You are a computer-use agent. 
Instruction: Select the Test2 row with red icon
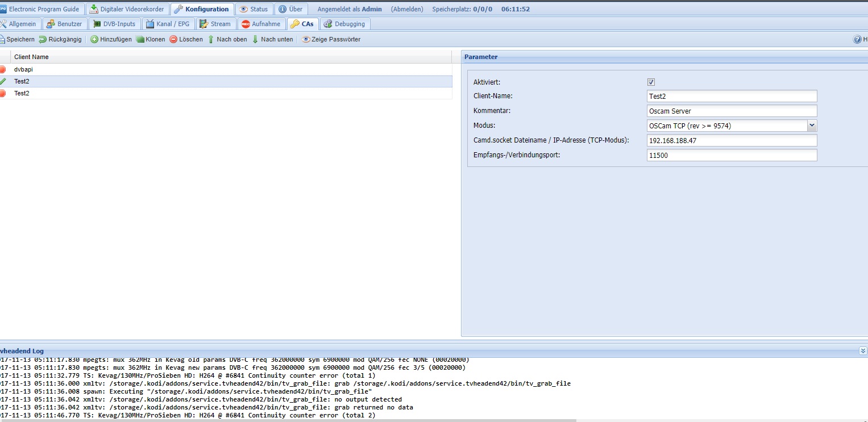(226, 93)
